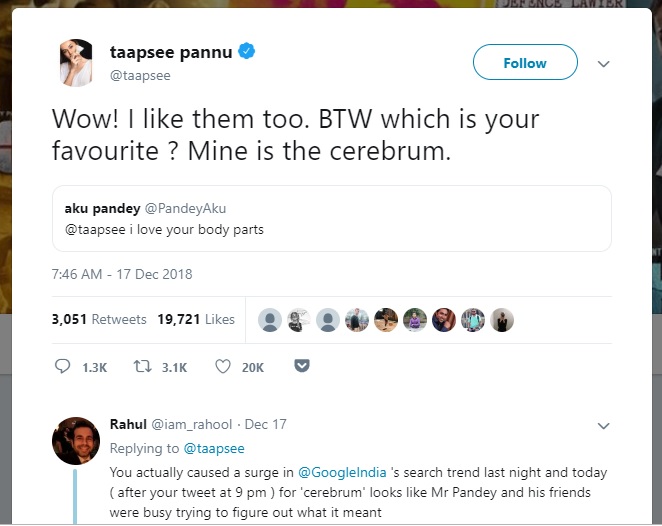Click the first liker avatar
Viewport: 662px width, 526px height.
click(x=269, y=320)
